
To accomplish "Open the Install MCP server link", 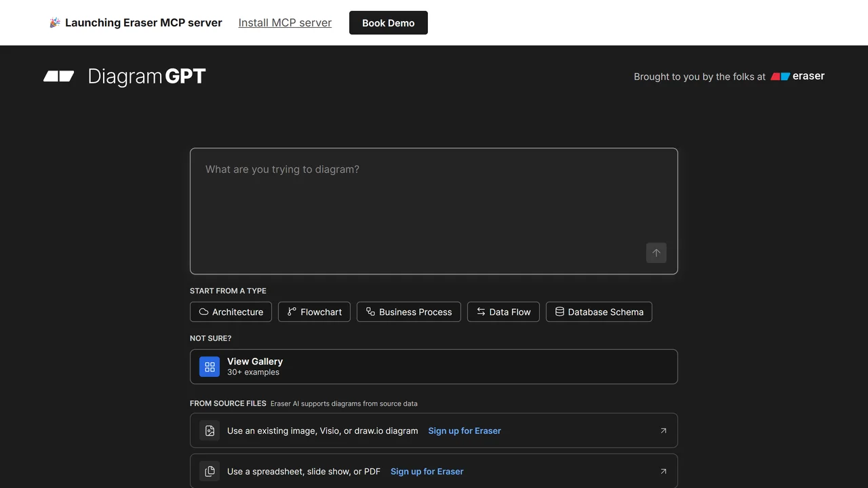I will tap(285, 22).
